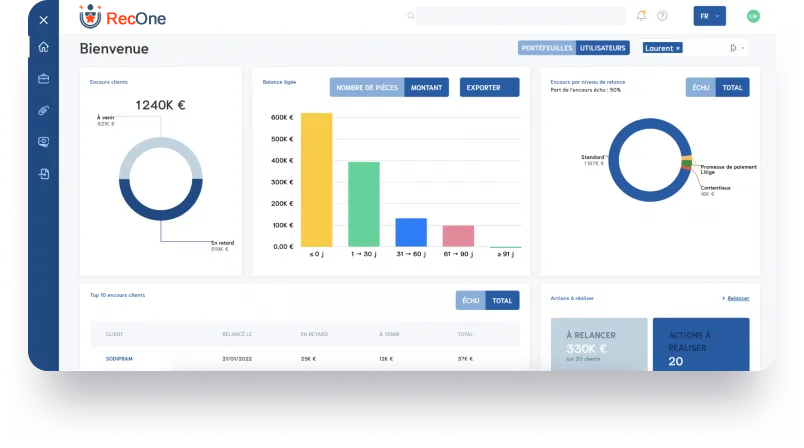Click the light blue À venir donut segment
804x448 pixels.
160,142
